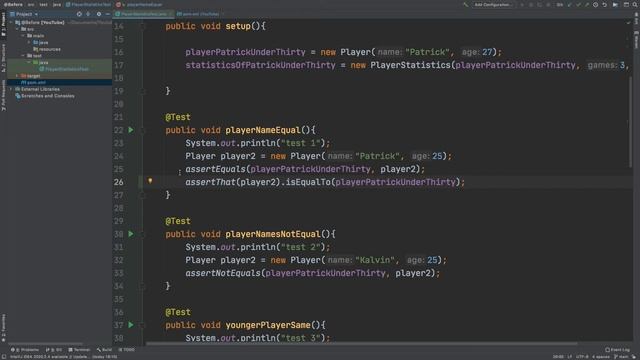Click the locate-file target icon in Project panel
The width and height of the screenshot is (640, 360).
coord(79,14)
